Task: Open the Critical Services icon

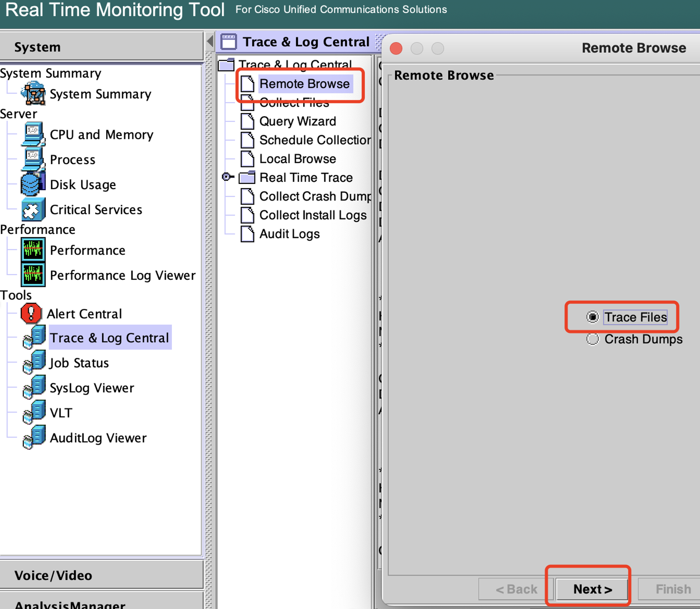Action: point(33,209)
